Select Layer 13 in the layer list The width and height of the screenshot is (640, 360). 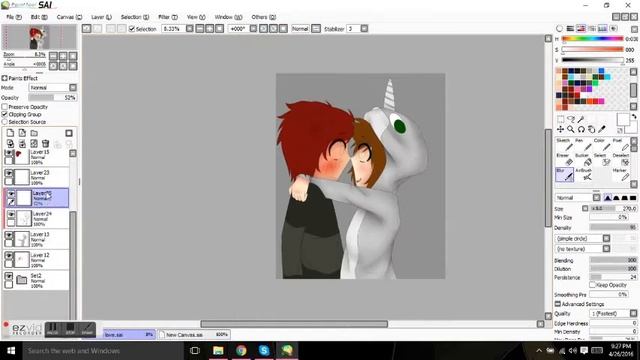pos(36,239)
